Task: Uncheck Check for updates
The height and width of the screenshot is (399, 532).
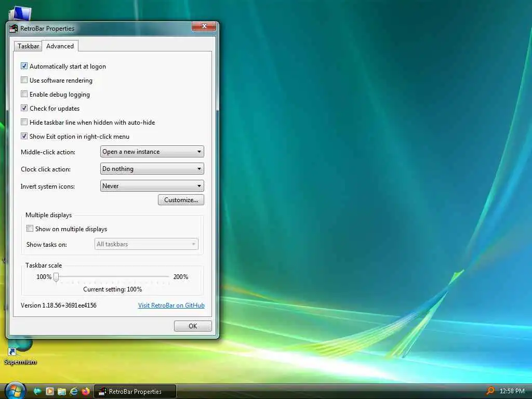Action: pos(24,108)
